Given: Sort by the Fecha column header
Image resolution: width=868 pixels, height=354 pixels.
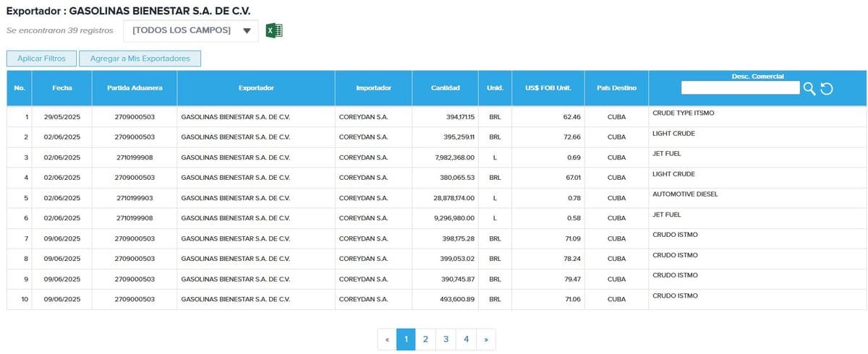Looking at the screenshot, I should pos(62,88).
